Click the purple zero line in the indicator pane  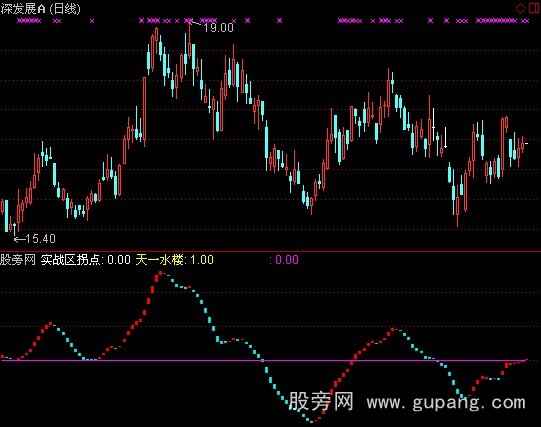point(264,361)
